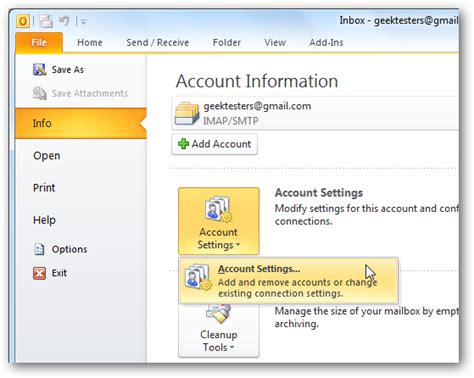Click the Account Information heading
474x378 pixels.
(x=257, y=81)
